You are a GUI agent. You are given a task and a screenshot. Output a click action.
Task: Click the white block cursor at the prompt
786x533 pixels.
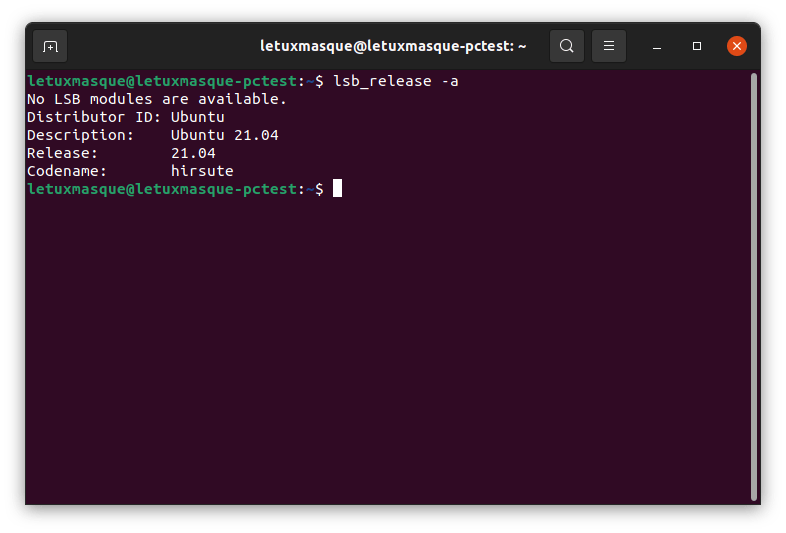[x=338, y=189]
